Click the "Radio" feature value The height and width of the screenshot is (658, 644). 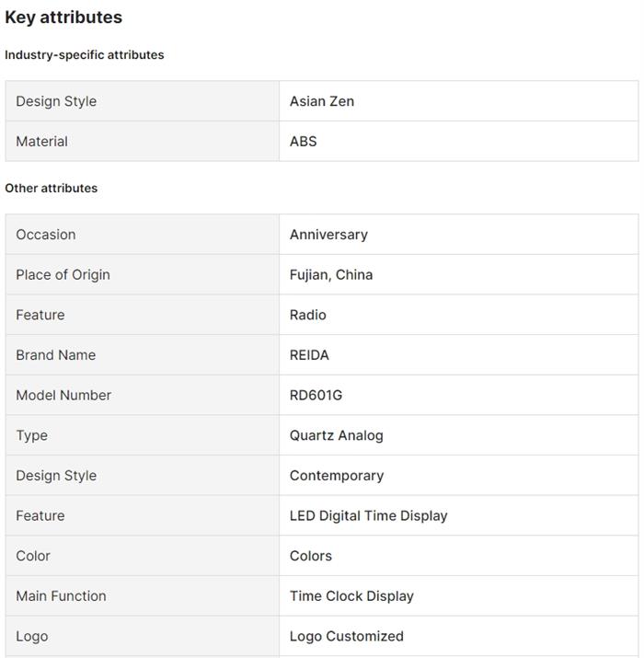click(x=308, y=315)
